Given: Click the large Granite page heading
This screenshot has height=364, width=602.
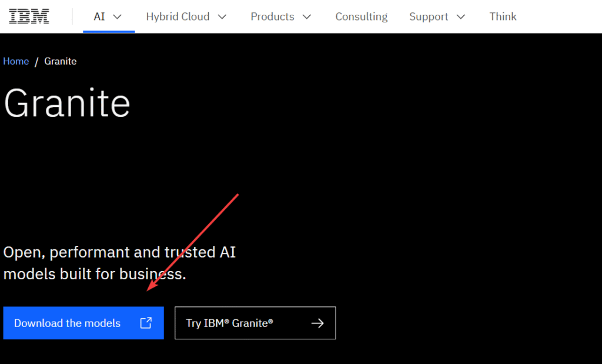Looking at the screenshot, I should click(67, 103).
